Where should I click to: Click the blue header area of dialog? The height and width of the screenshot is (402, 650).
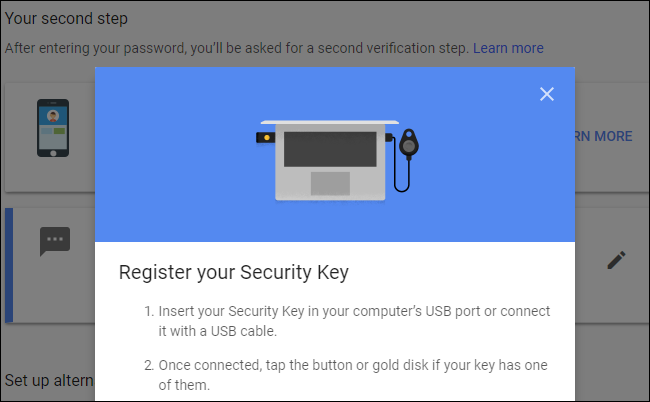[335, 154]
